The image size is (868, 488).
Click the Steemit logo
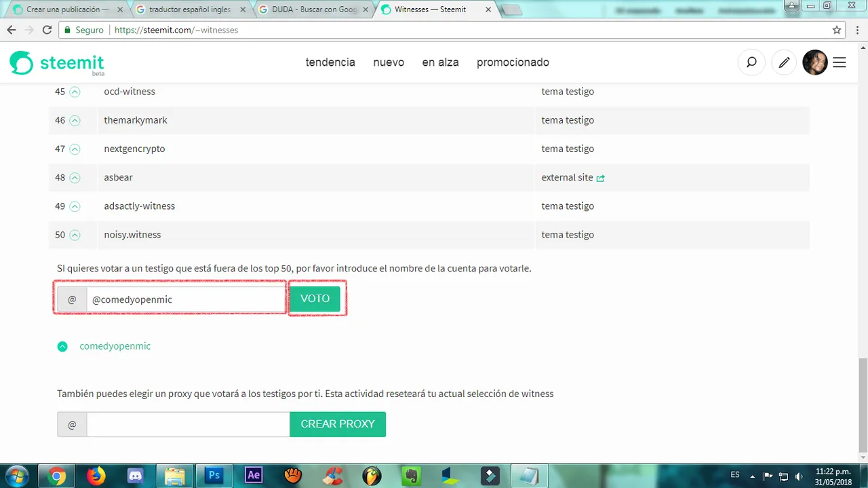pos(57,63)
